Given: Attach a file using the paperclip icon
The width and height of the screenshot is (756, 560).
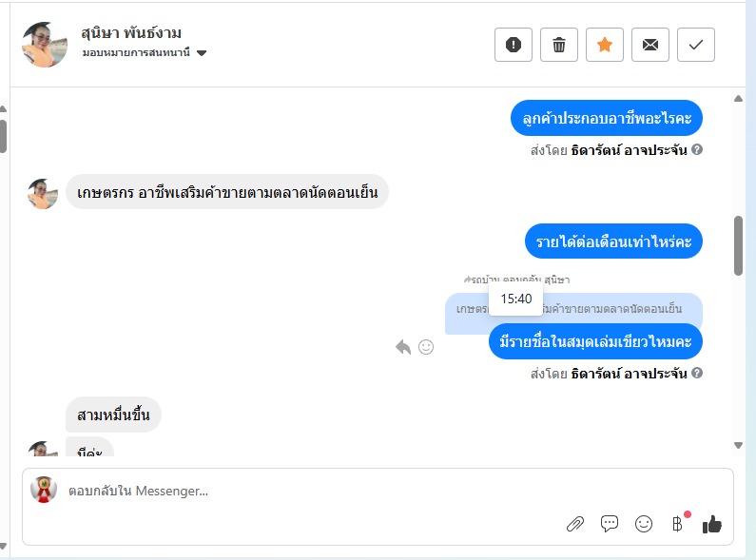Looking at the screenshot, I should (x=574, y=524).
